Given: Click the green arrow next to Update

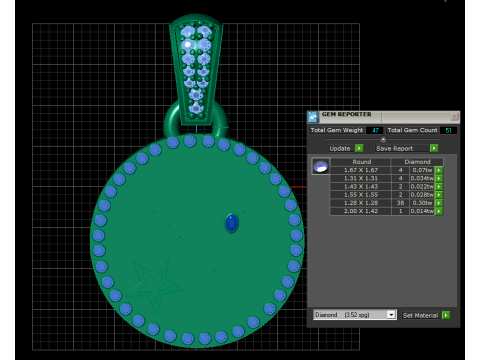Looking at the screenshot, I should (x=359, y=148).
